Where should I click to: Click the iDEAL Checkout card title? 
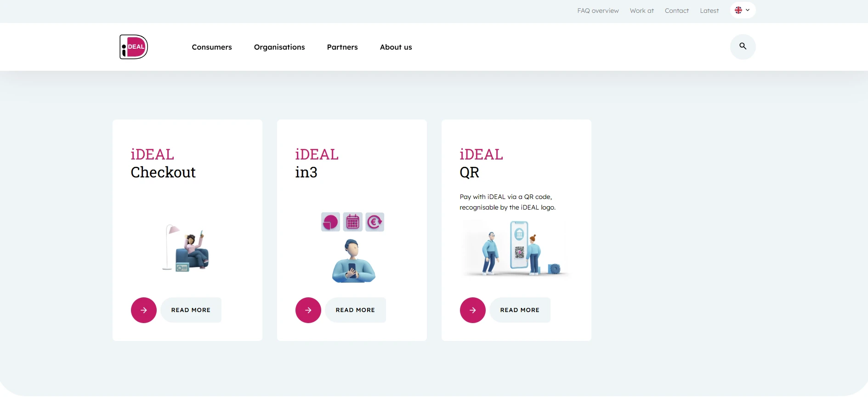pyautogui.click(x=163, y=163)
